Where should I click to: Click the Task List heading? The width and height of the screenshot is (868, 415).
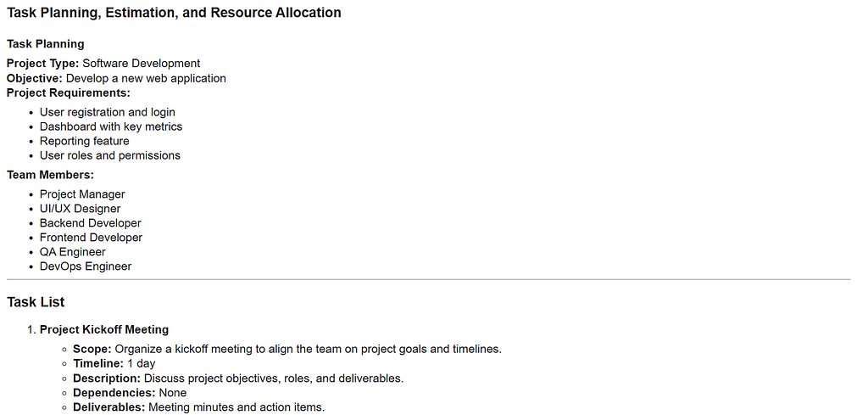(x=36, y=302)
